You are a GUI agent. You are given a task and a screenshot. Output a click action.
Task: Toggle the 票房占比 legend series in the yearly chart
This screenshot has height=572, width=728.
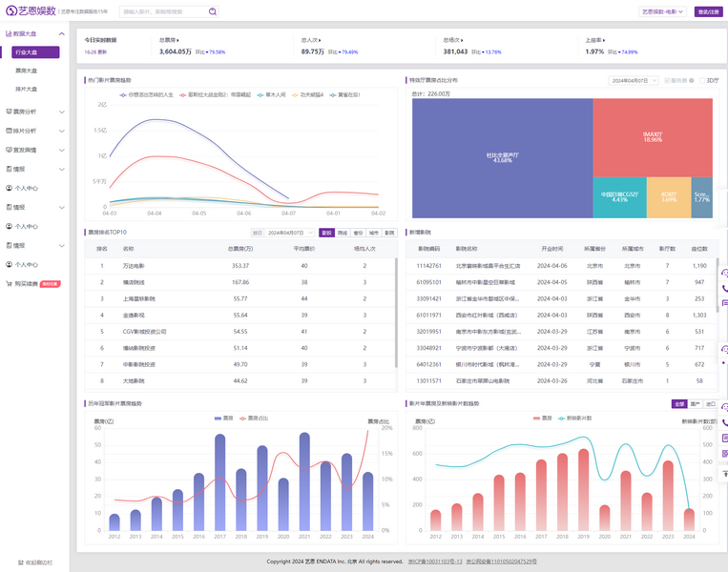254,418
